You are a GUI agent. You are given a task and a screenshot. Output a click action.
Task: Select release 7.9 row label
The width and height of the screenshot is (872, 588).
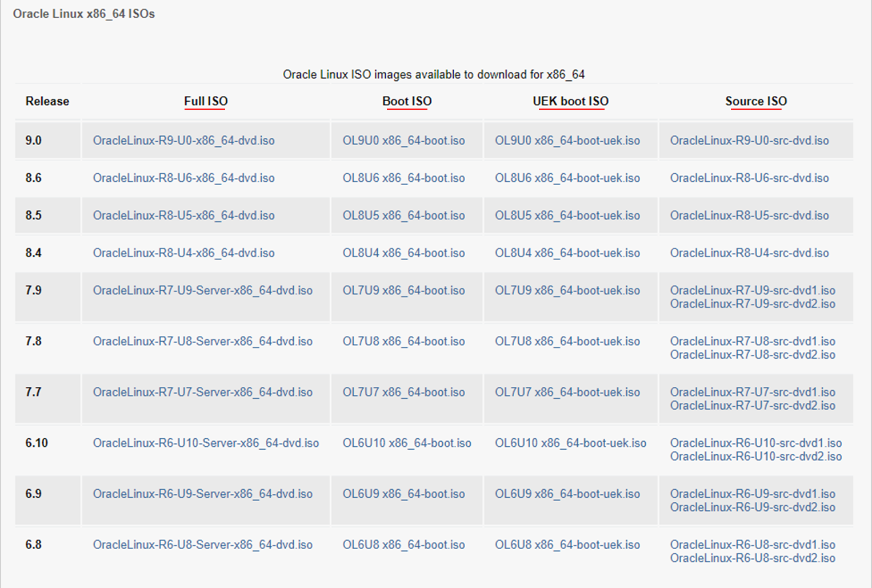pyautogui.click(x=34, y=290)
